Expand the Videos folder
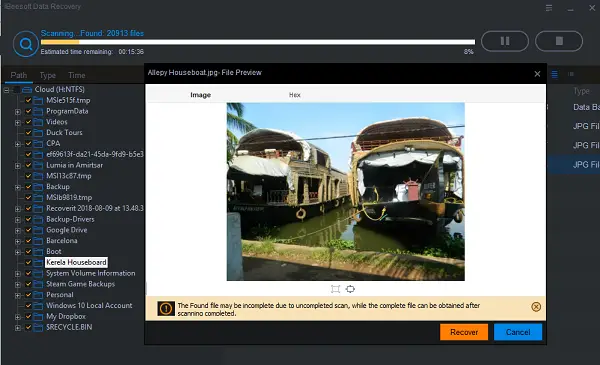This screenshot has width=600, height=365. pyautogui.click(x=18, y=122)
